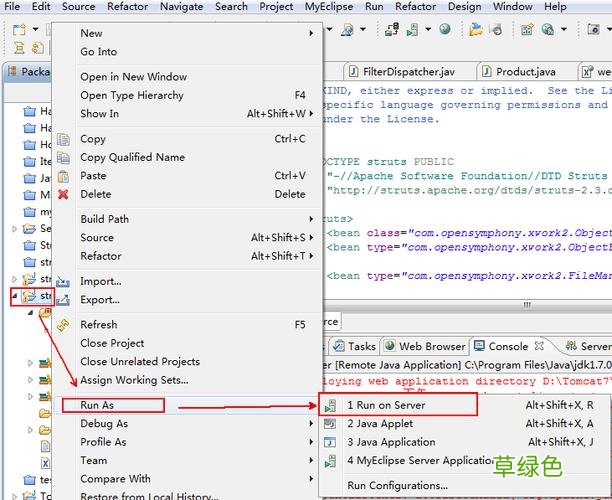612x500 pixels.
Task: Click the deploy server toolbar icon
Action: 391,29
